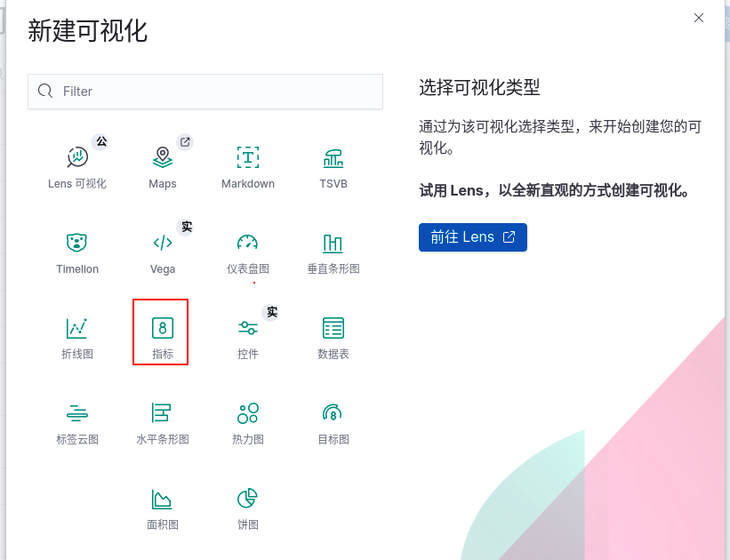
Task: Choose the 热力图 heat map visualization
Action: 247,418
